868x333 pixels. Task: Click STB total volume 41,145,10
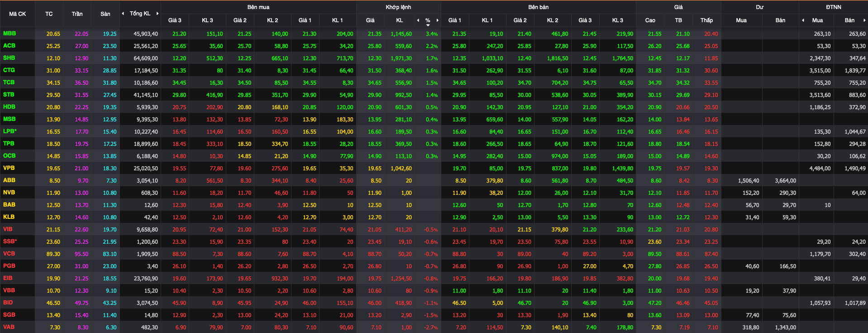(x=146, y=95)
